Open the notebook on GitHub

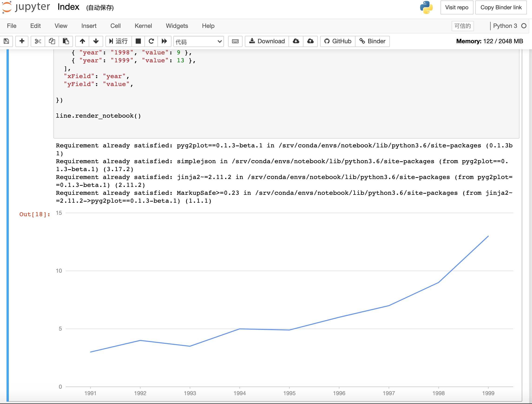[337, 41]
